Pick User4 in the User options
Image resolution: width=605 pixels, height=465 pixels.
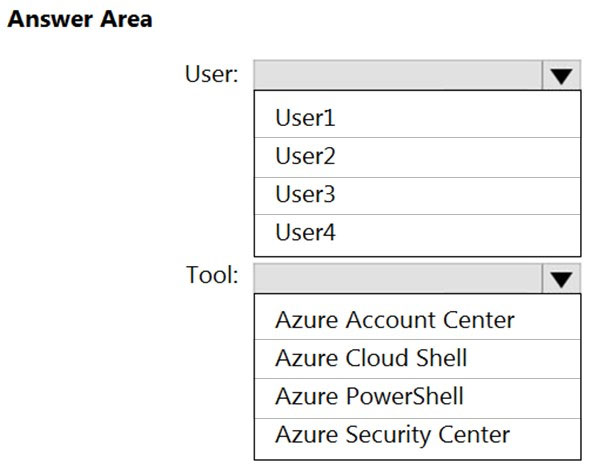coord(305,234)
